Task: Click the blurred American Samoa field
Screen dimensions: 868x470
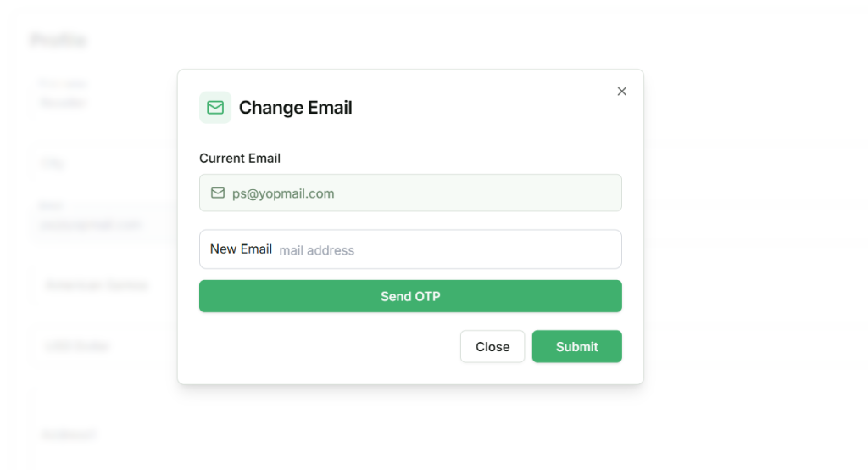Action: click(96, 285)
